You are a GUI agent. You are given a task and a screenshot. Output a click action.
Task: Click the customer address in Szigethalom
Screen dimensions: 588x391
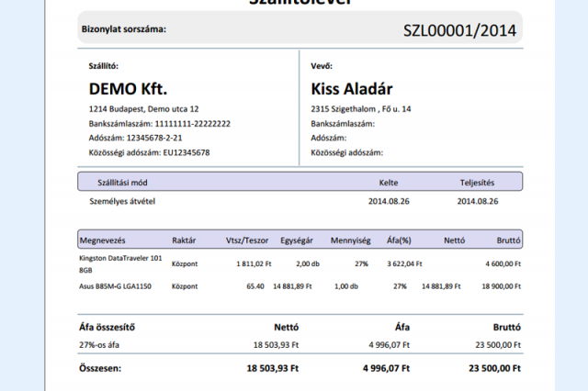tap(361, 109)
